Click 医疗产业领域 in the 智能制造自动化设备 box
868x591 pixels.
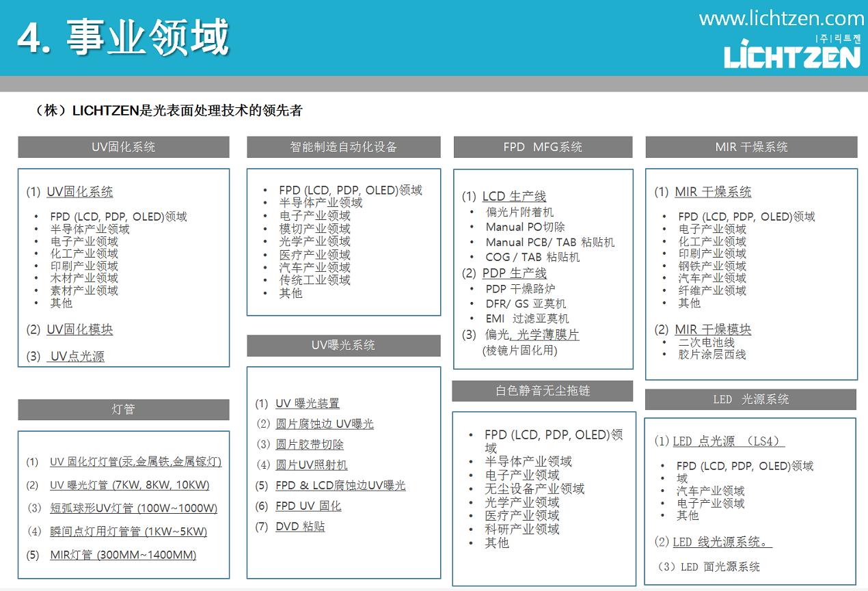click(314, 255)
